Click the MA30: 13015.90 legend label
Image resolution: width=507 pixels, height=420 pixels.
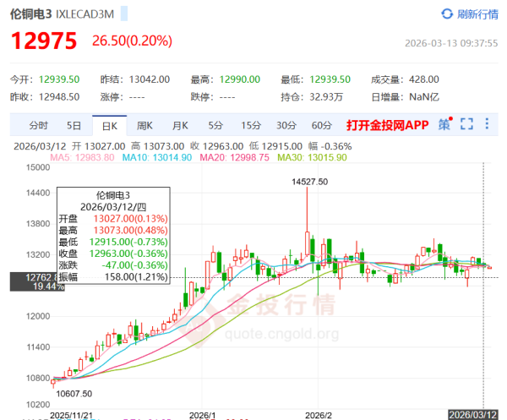click(312, 157)
